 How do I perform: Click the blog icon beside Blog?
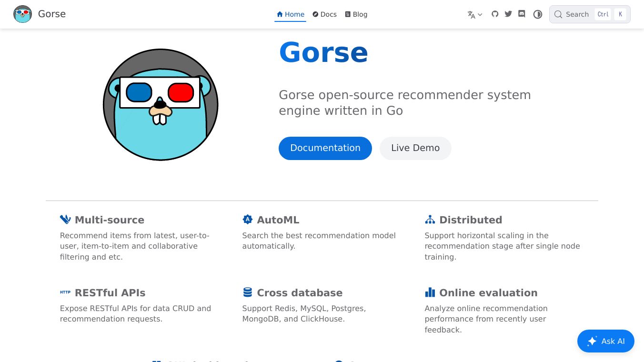pos(348,14)
